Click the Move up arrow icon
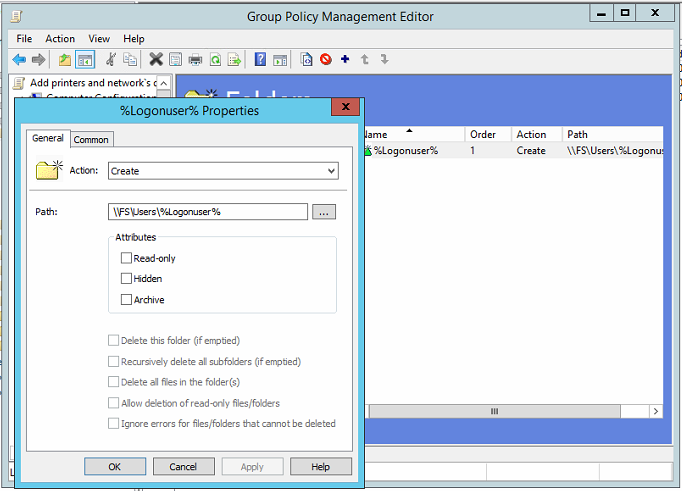Screen dimensions: 682x491 pyautogui.click(x=365, y=59)
